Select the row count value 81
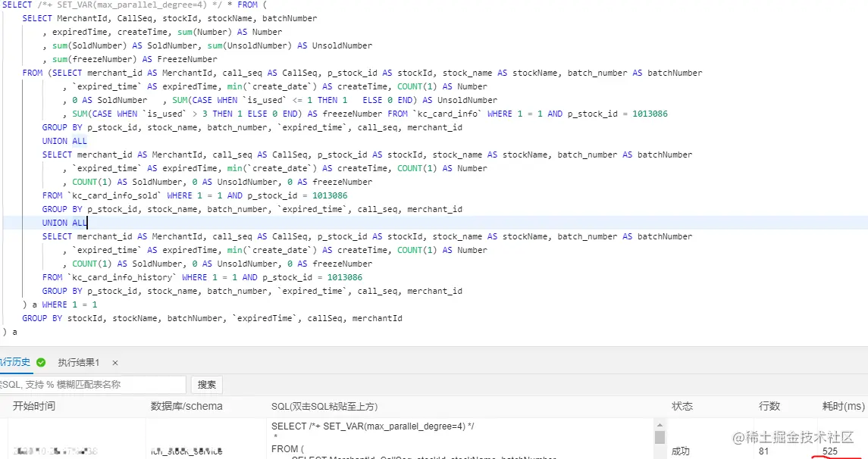Image resolution: width=868 pixels, height=459 pixels. coord(764,451)
